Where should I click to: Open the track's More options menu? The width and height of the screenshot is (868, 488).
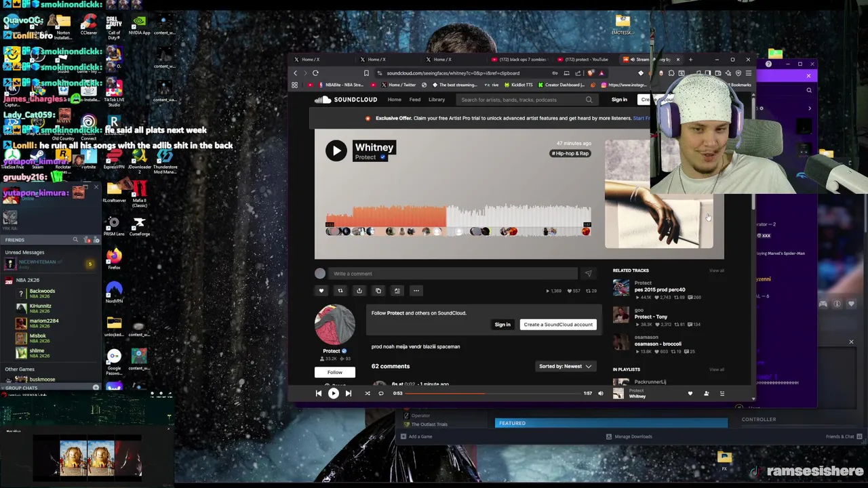coord(416,291)
